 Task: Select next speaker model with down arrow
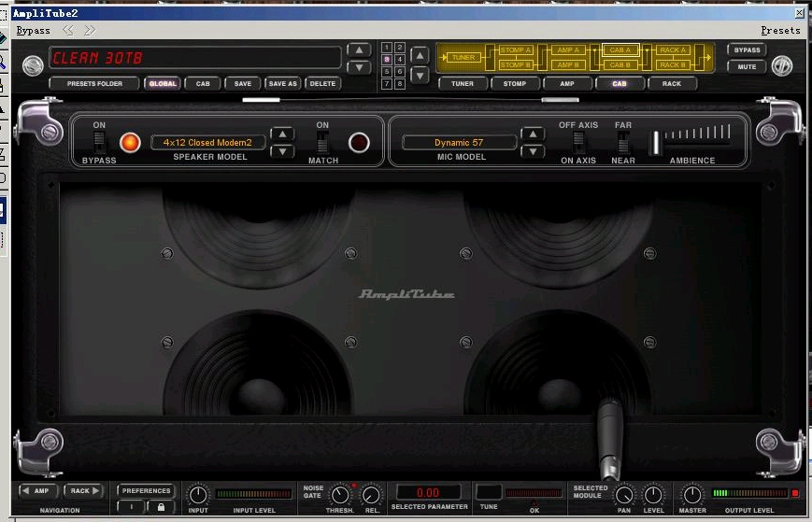(283, 151)
